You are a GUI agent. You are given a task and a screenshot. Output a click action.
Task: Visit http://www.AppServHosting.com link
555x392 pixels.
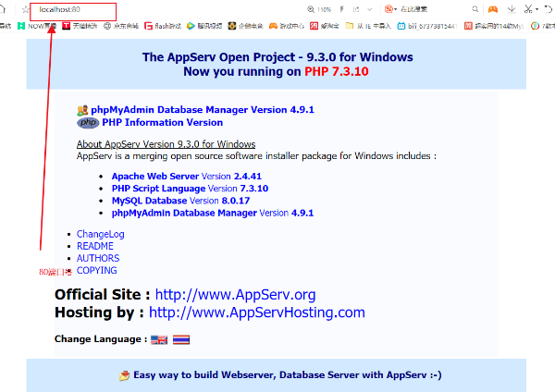(x=257, y=312)
